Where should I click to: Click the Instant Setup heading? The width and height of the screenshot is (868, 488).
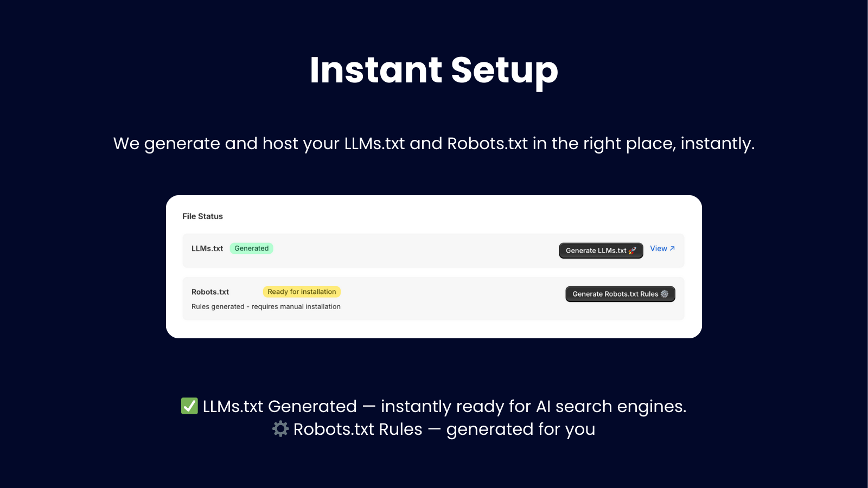[434, 70]
